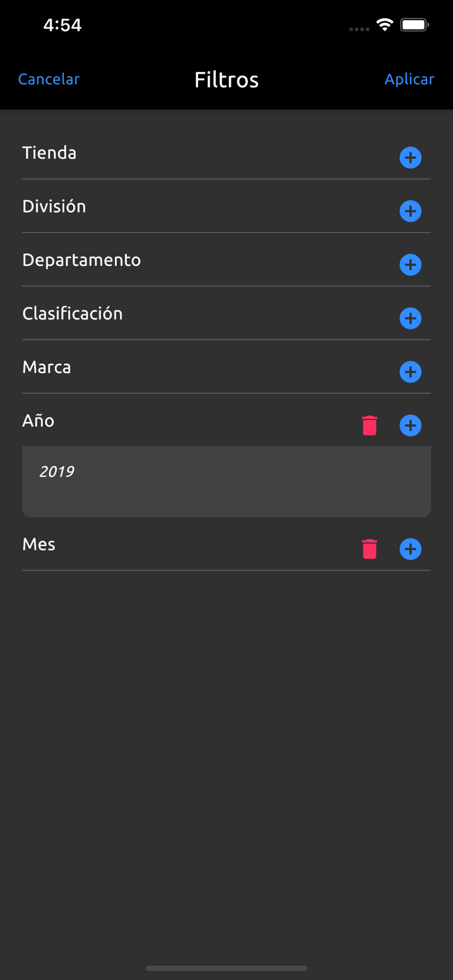Viewport: 453px width, 980px height.
Task: Tap the Wi-Fi status icon
Action: [384, 24]
